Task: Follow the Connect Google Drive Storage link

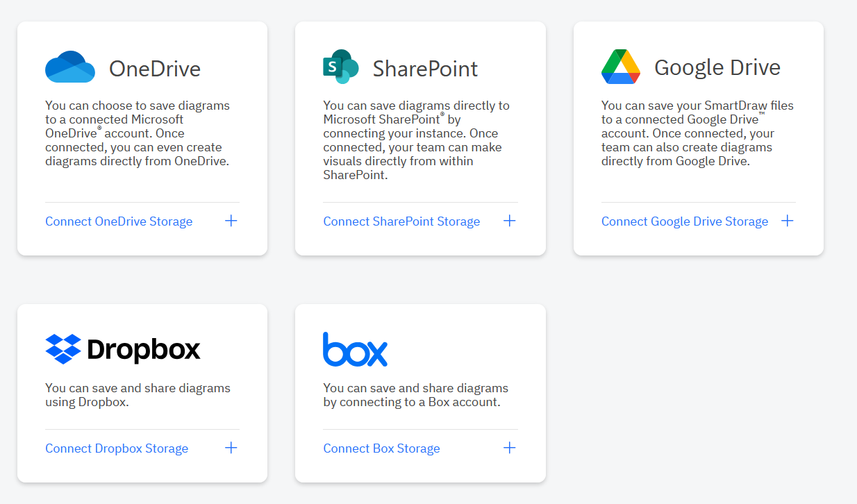Action: click(x=684, y=221)
